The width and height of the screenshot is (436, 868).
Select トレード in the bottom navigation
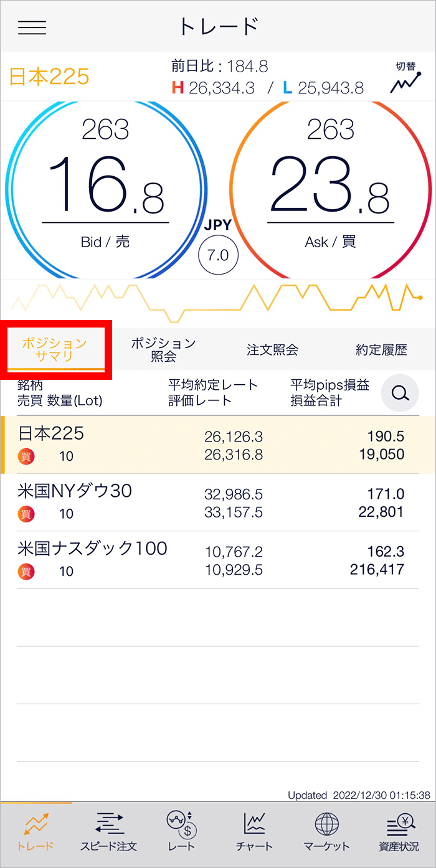[x=36, y=831]
